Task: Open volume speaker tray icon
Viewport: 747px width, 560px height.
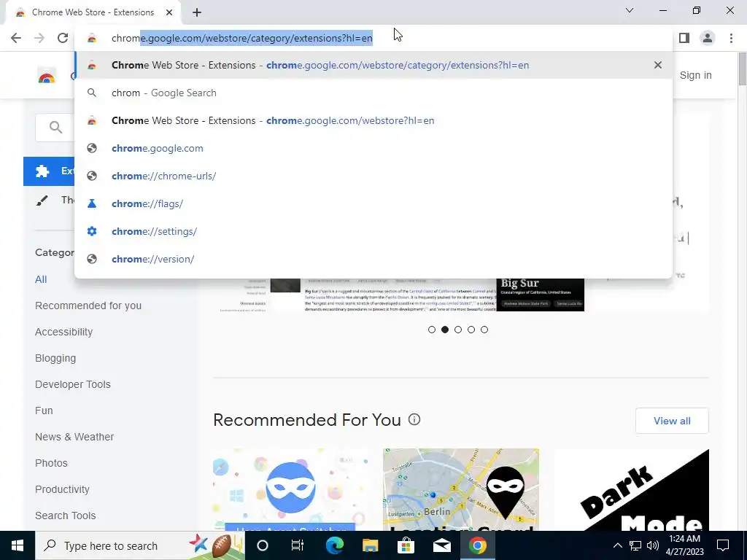Action: [x=653, y=545]
